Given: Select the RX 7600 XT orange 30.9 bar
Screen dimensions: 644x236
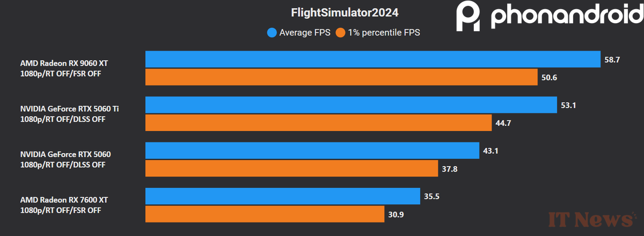Looking at the screenshot, I should coord(265,214).
